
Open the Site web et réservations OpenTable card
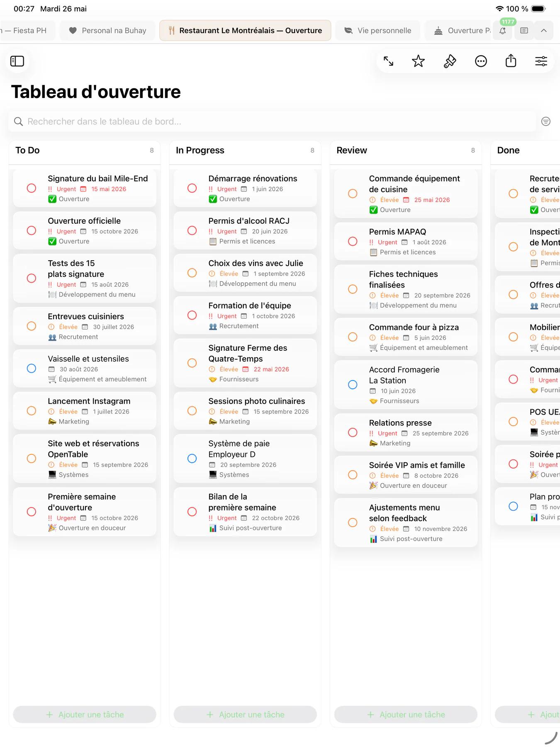[85, 459]
